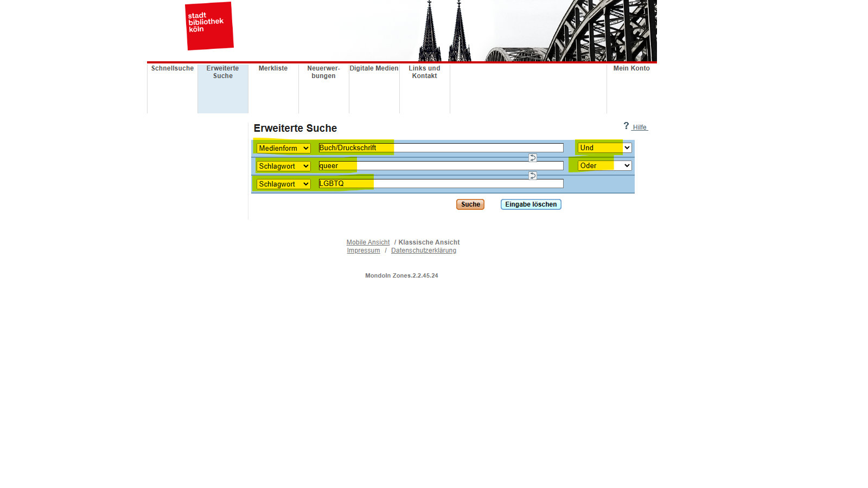The height and width of the screenshot is (488, 868).
Task: Follow the Datenschutzerklärung link
Action: (423, 251)
